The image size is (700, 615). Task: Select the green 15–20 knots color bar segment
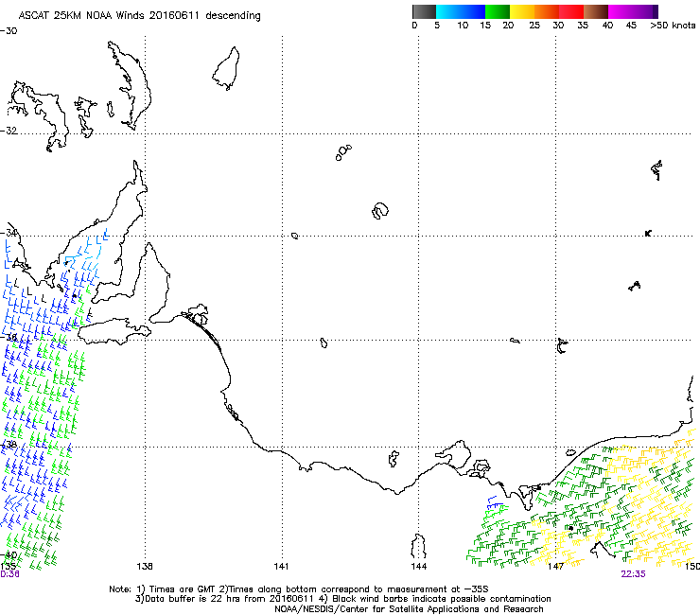[498, 11]
